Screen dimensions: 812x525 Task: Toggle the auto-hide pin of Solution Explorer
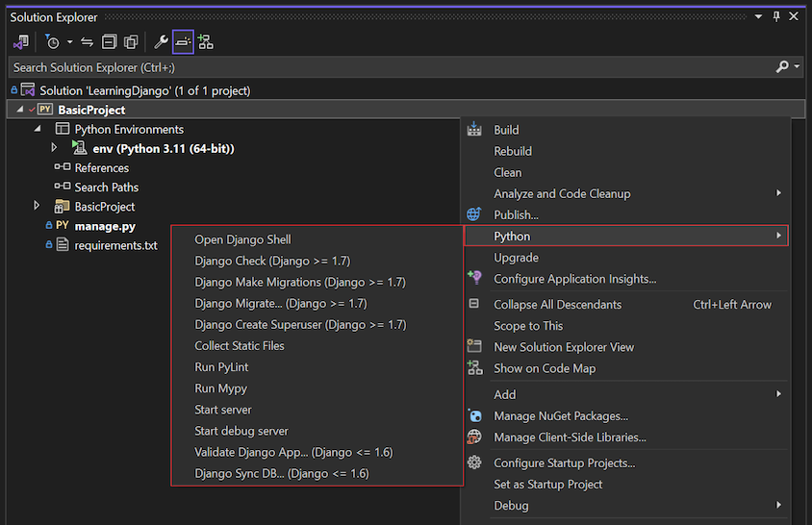(776, 17)
